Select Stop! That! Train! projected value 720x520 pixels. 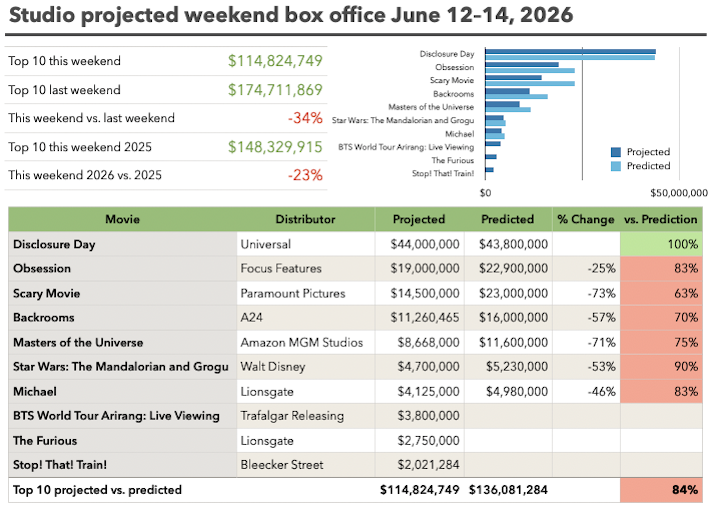tap(428, 464)
